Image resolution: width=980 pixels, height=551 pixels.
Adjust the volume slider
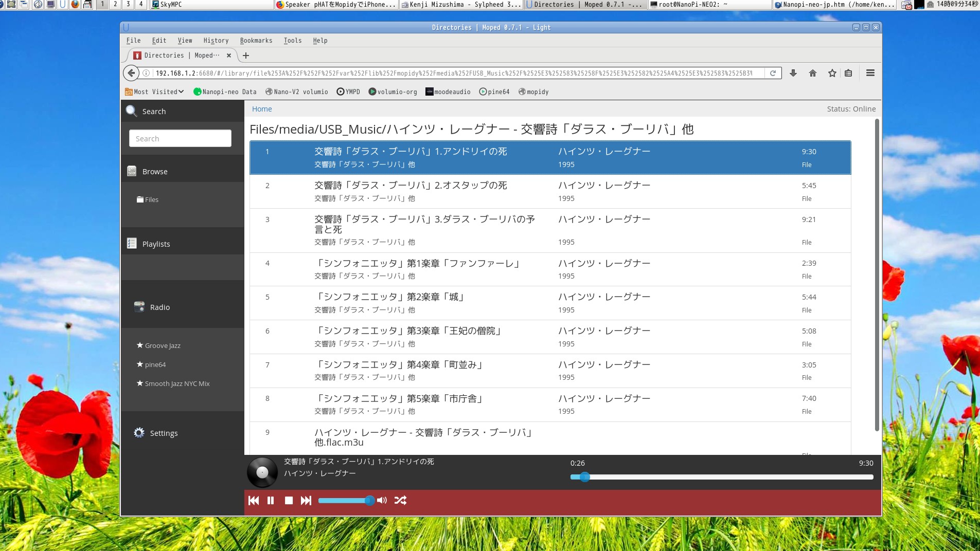click(345, 501)
